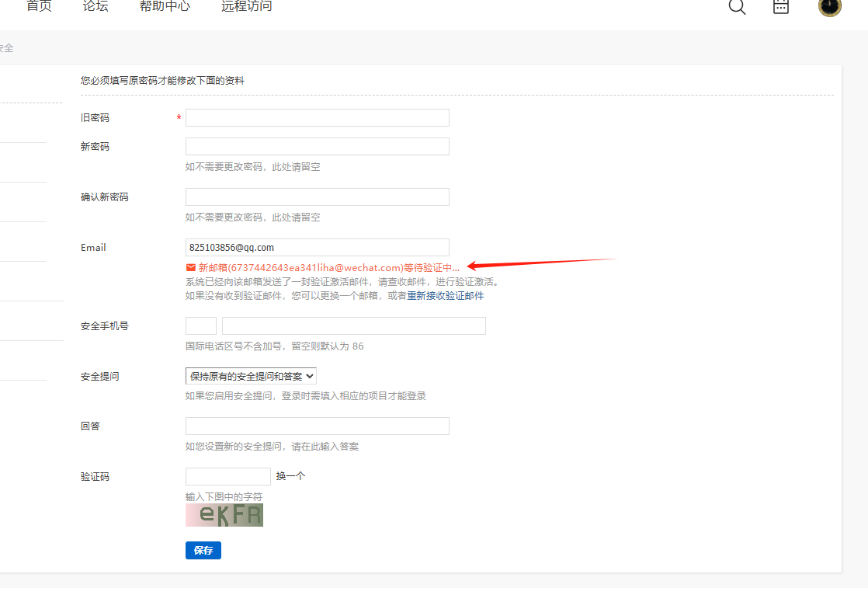Image resolution: width=868 pixels, height=602 pixels.
Task: Click the red envelope pending-email icon
Action: point(191,267)
